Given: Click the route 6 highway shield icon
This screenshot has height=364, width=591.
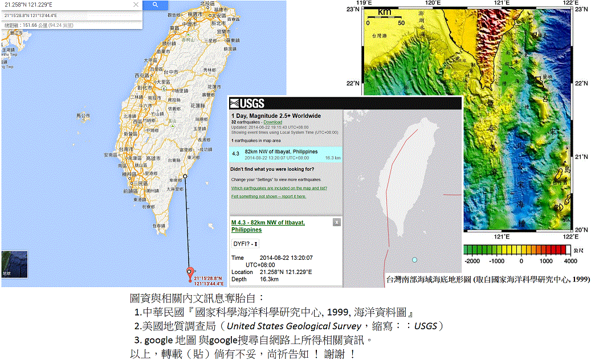Looking at the screenshot, I should coord(164,89).
